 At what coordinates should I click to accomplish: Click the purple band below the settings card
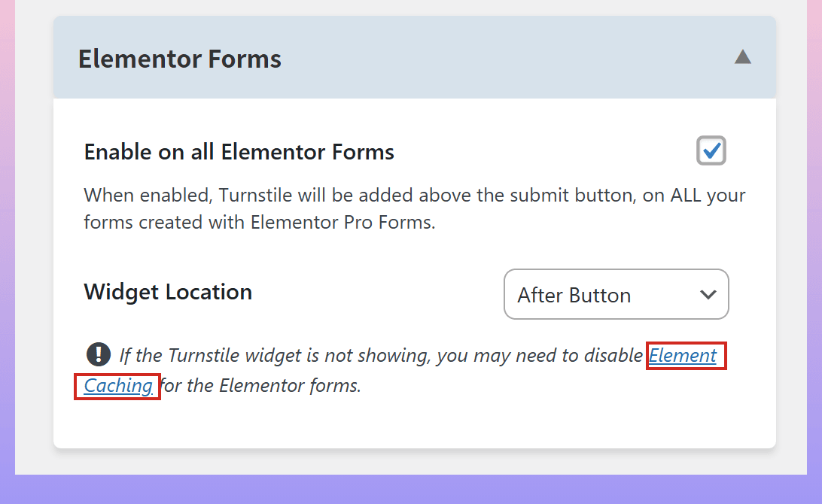[x=411, y=489]
